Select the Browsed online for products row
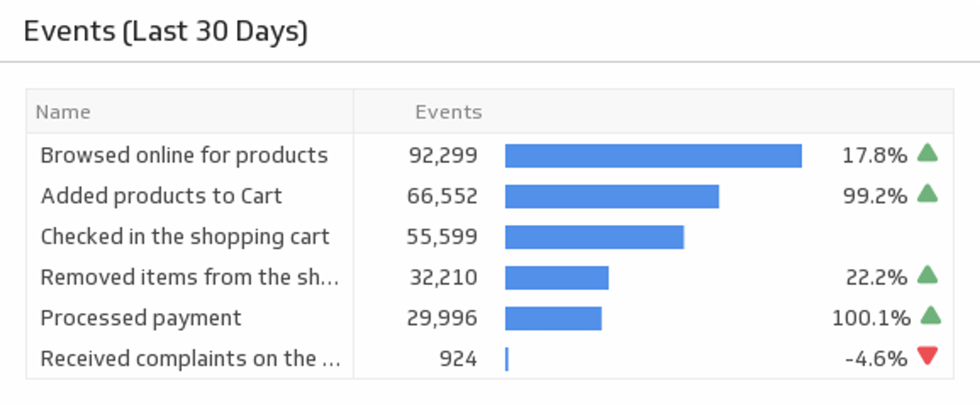 [184, 155]
